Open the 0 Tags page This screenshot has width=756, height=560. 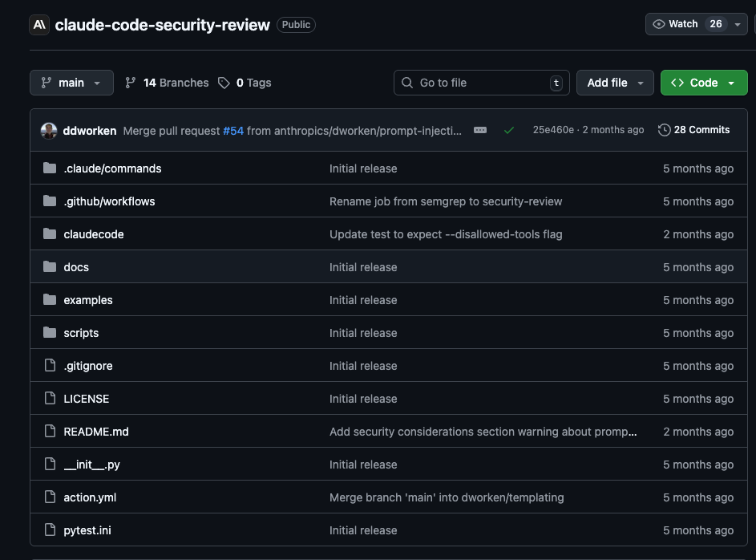(x=245, y=83)
